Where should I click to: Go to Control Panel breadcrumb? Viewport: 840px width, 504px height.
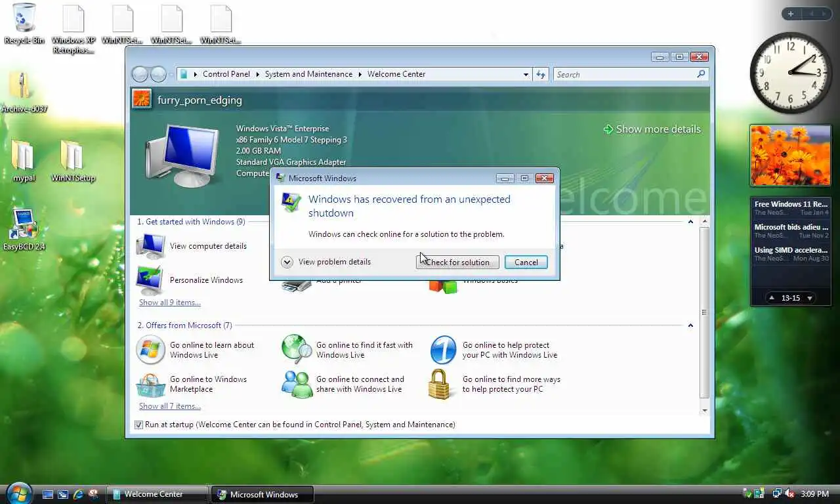tap(226, 74)
